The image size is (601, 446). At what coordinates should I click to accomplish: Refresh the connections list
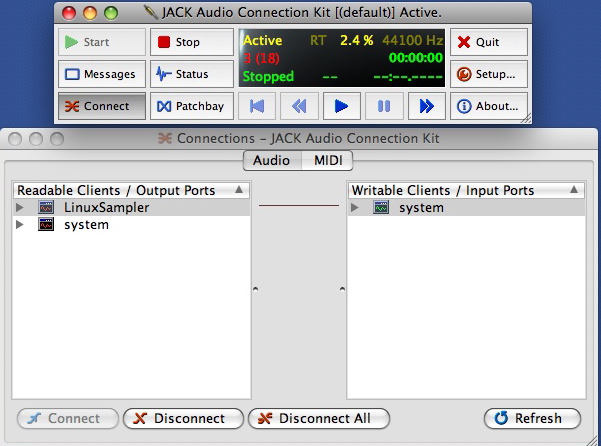[532, 418]
